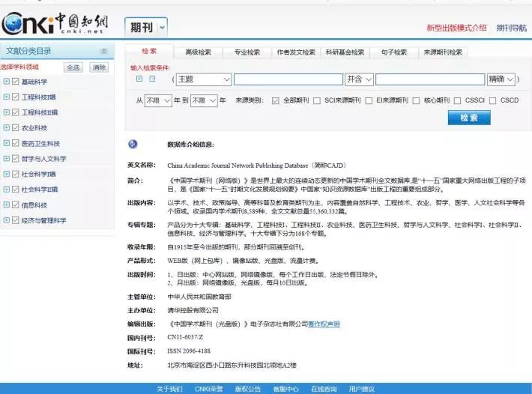Collapse the 文献分类目录 panel arrow
Image resolution: width=532 pixels, height=394 pixels.
(104, 51)
